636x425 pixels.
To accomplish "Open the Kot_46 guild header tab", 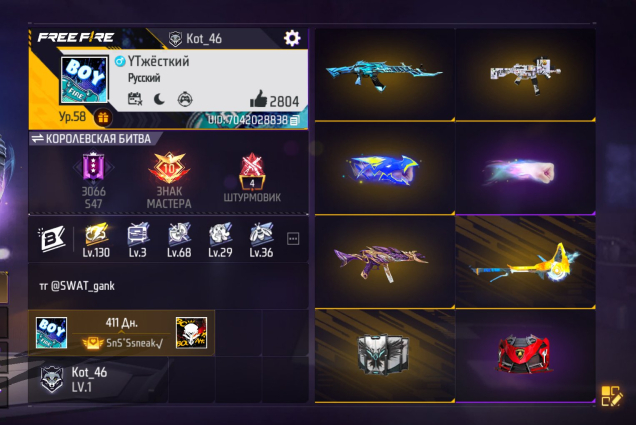I will (x=195, y=39).
